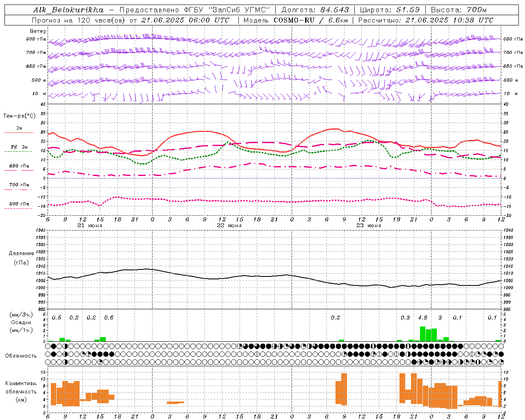Click the Тем-ра(°C) temperature axis title
Screen dimensions: 525x420
pos(19,116)
